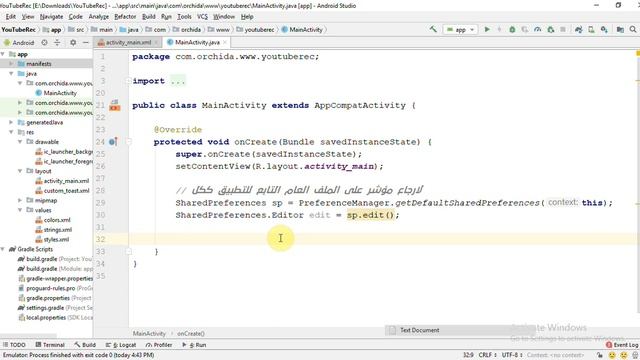Open the Project Structure folder icon
Image resolution: width=640 pixels, height=360 pixels.
pos(620,29)
